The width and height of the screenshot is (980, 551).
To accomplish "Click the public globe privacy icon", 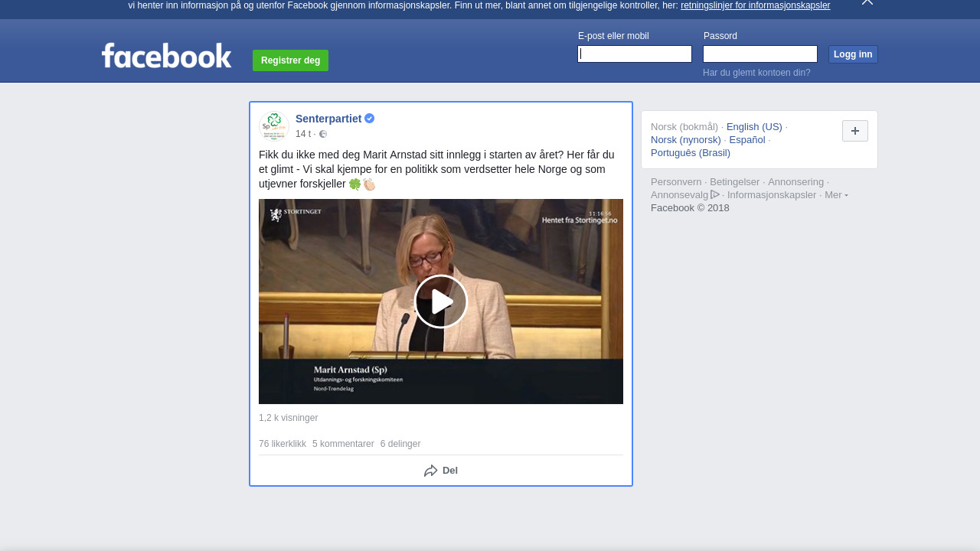I will point(323,134).
